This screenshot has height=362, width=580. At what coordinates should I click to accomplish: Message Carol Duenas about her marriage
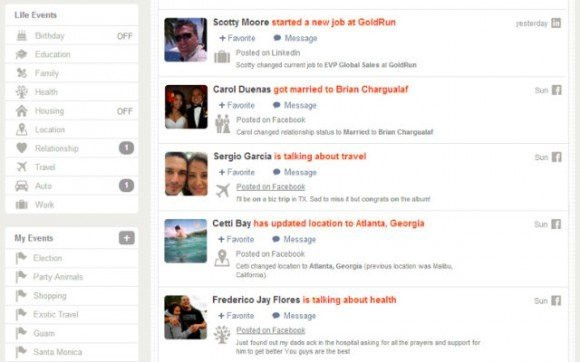[294, 105]
